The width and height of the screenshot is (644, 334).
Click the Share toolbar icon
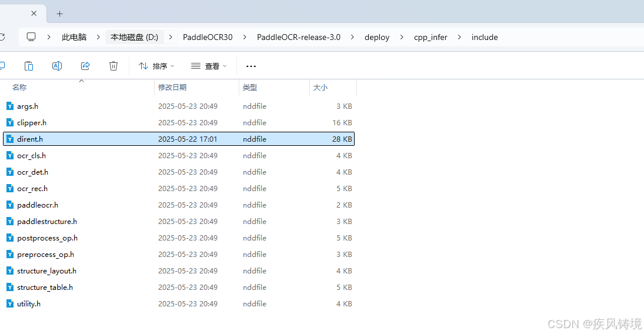[85, 66]
